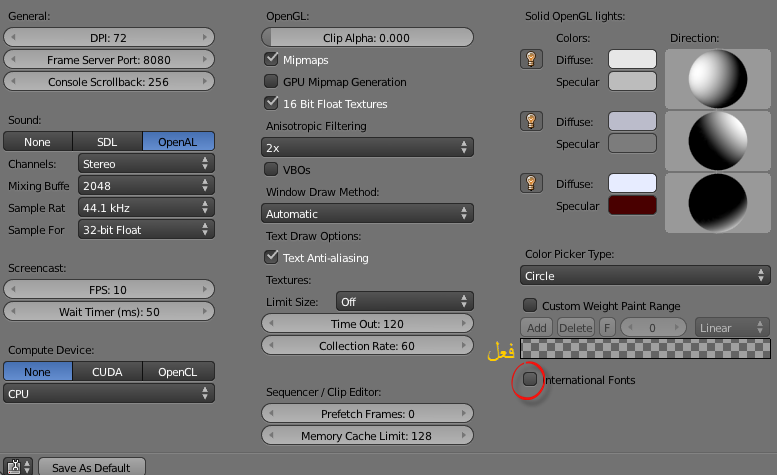Enable Custom Weight Paint Range
Screen dimensions: 777x475
point(530,305)
